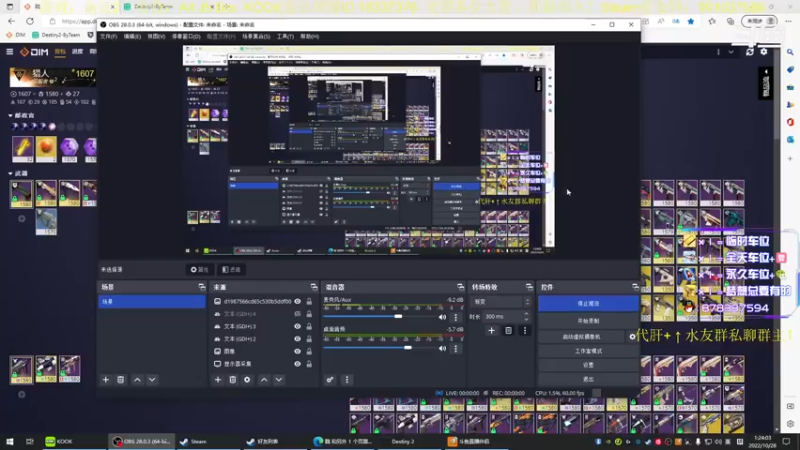Delete selected source using trash icon in 来源 panel
Image resolution: width=800 pixels, height=450 pixels.
pyautogui.click(x=233, y=380)
